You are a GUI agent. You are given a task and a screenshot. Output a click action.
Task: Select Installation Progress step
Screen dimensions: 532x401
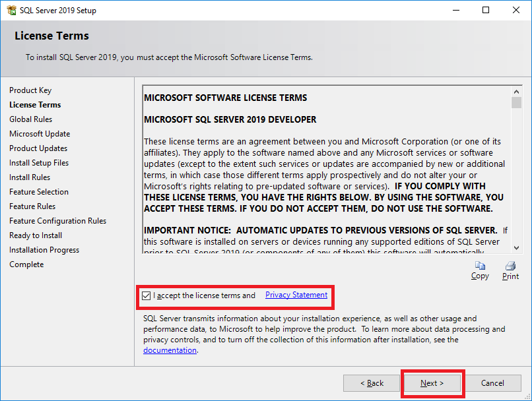[x=44, y=250]
